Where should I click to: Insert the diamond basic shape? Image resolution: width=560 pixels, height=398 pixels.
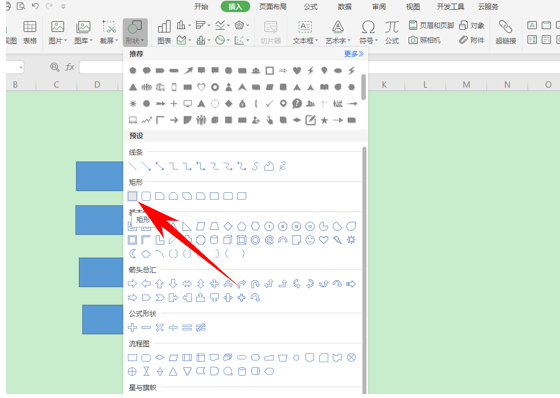tap(228, 226)
